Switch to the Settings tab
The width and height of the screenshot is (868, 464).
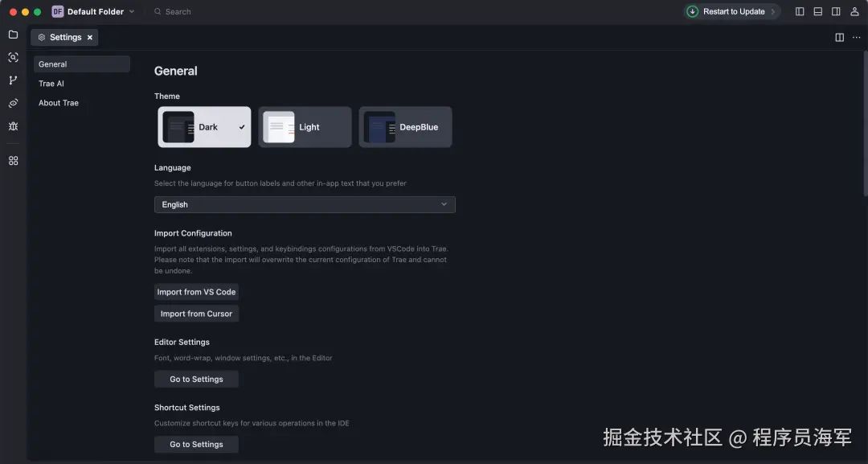(65, 37)
